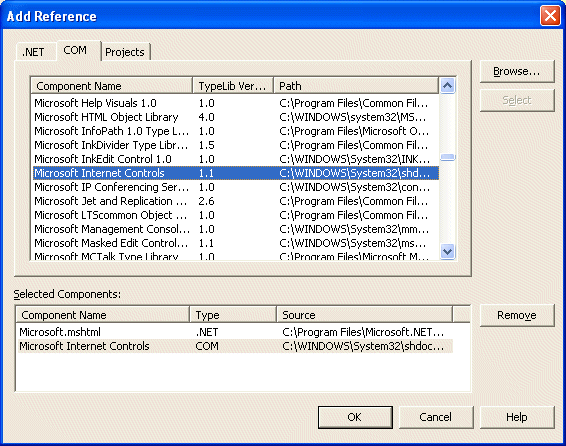
Task: Select Microsoft Management Console row
Action: click(236, 229)
